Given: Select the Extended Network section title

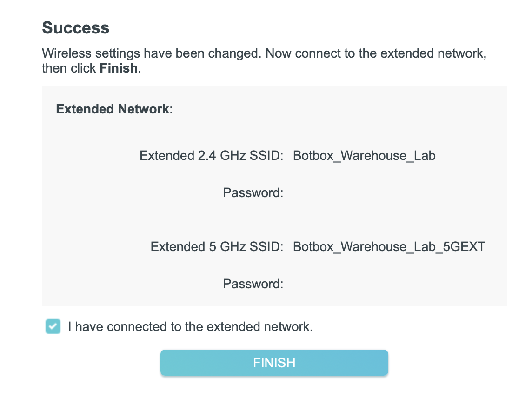Looking at the screenshot, I should pyautogui.click(x=112, y=109).
